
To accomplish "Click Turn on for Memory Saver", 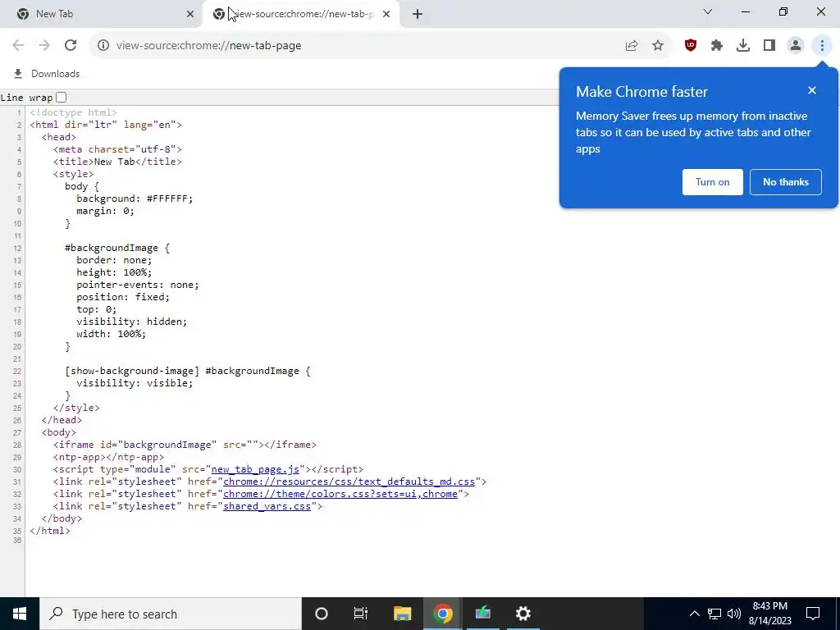I will pos(713,182).
